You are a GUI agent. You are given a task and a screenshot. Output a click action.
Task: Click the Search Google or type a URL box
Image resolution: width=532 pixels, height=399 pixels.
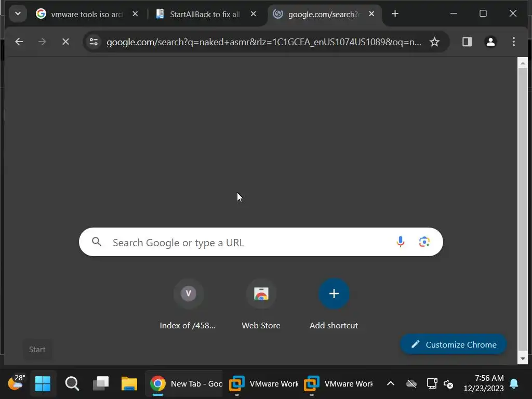[261, 242]
